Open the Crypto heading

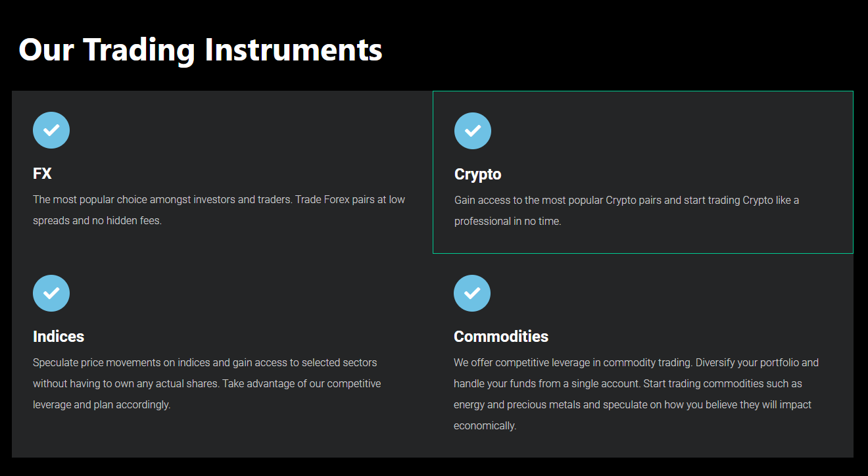[x=478, y=175]
